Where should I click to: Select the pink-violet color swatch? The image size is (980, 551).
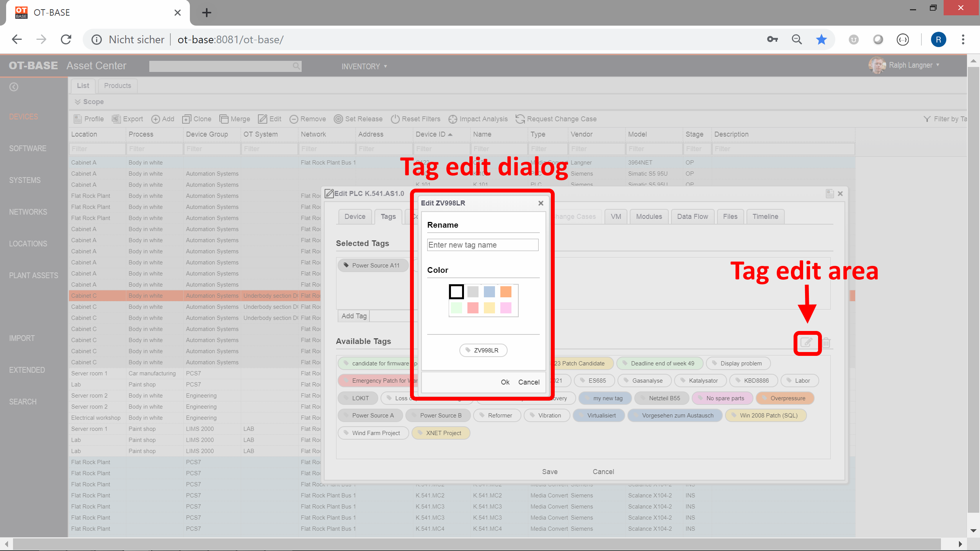506,308
